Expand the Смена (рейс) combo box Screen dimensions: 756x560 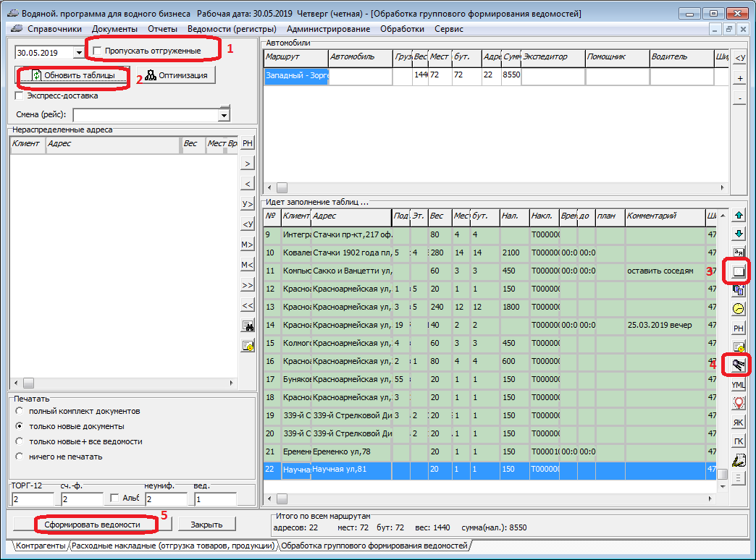click(x=224, y=115)
